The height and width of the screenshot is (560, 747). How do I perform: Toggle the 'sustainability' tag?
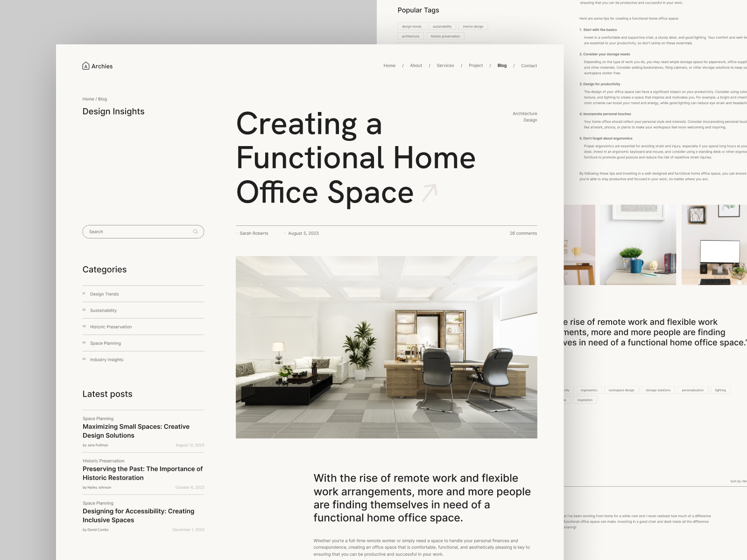[x=442, y=27]
